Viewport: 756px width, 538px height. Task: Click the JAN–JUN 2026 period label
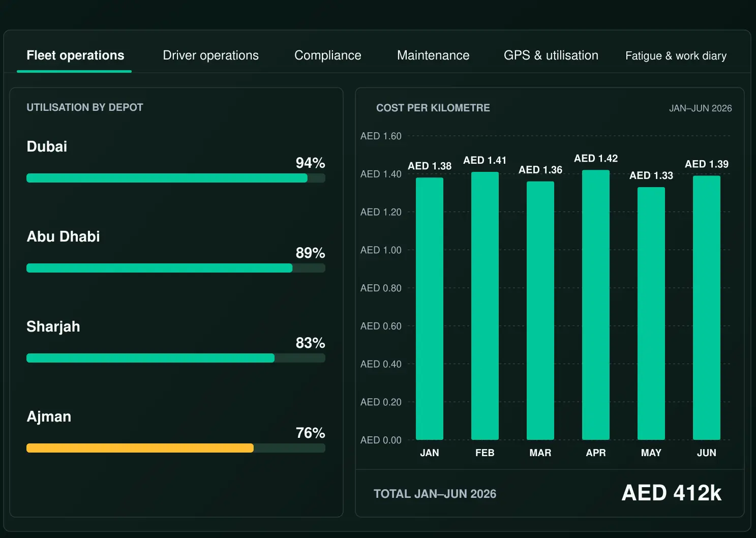(701, 108)
